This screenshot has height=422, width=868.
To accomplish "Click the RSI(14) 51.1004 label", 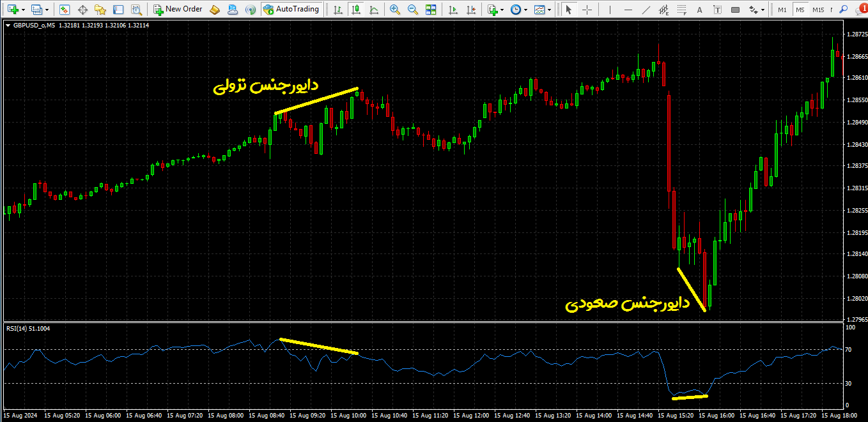I will [x=28, y=329].
